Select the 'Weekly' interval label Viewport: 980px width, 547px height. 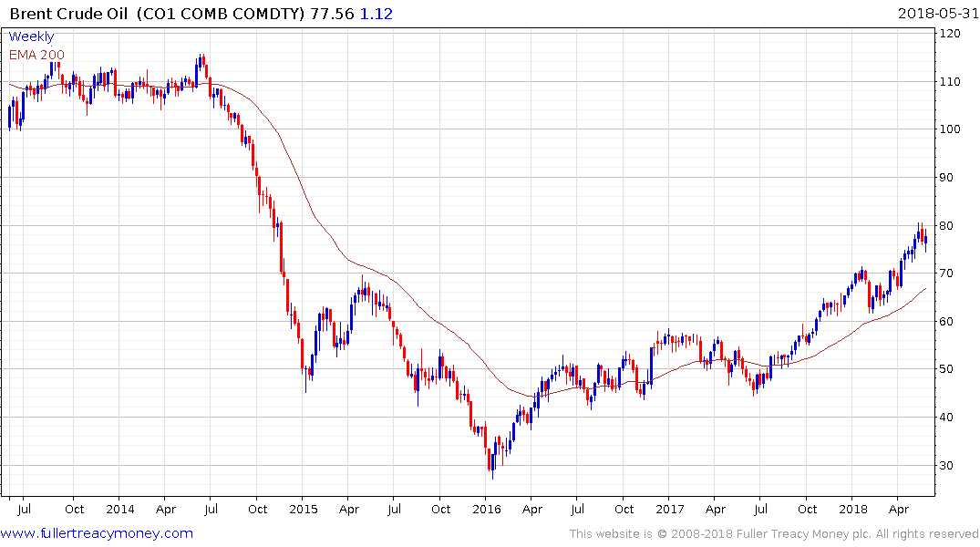31,36
